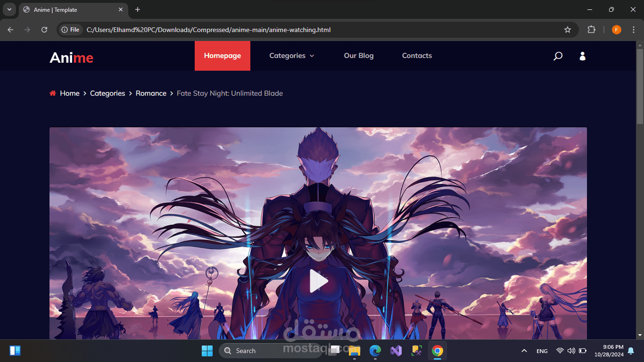Open the clock showing 9:06 PM

(x=609, y=351)
